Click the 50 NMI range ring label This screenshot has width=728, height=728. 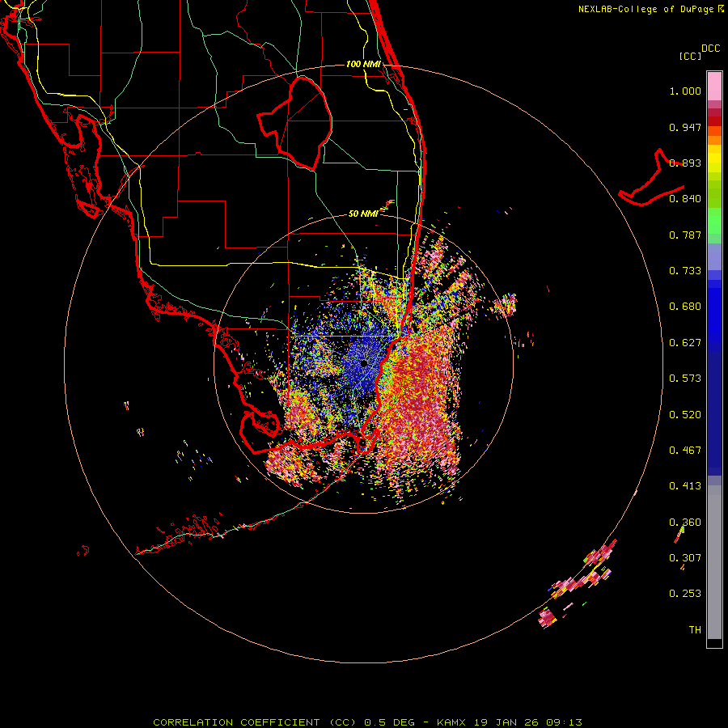[363, 214]
